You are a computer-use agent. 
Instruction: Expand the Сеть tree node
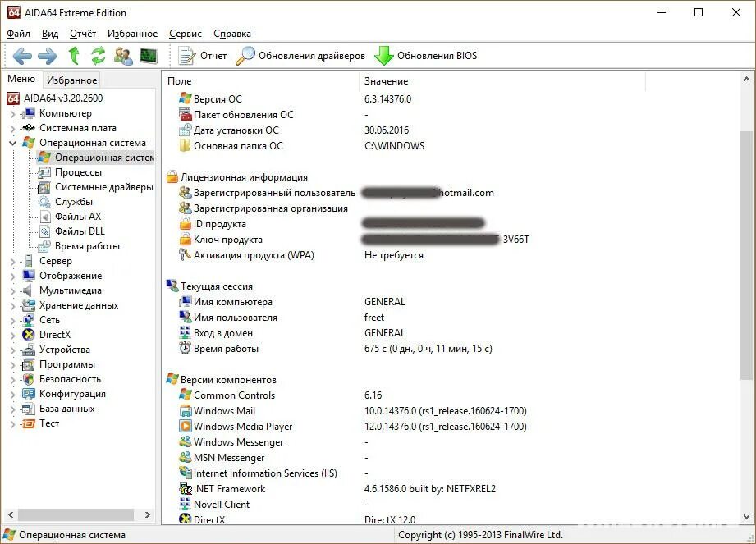tap(12, 321)
